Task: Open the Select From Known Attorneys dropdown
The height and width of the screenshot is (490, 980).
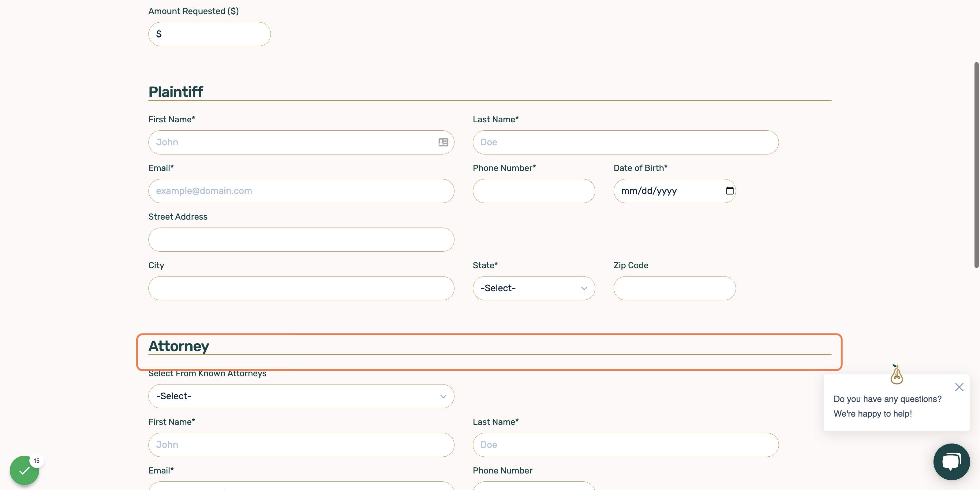Action: coord(301,396)
